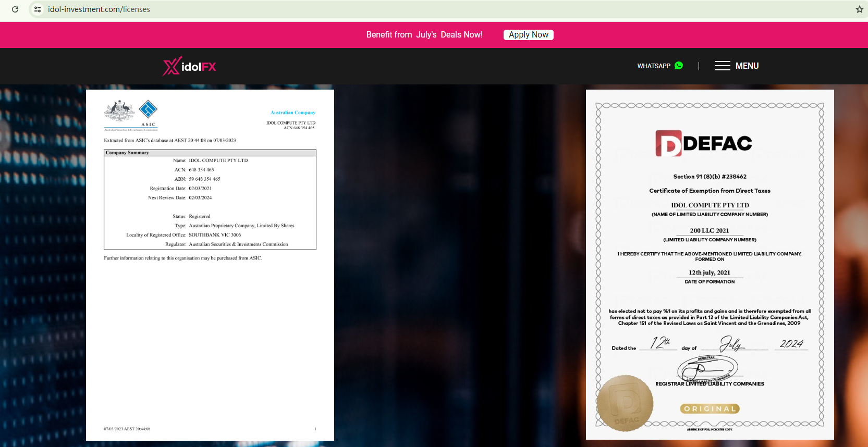Open the hamburger menu icon
The height and width of the screenshot is (447, 868).
(x=722, y=66)
